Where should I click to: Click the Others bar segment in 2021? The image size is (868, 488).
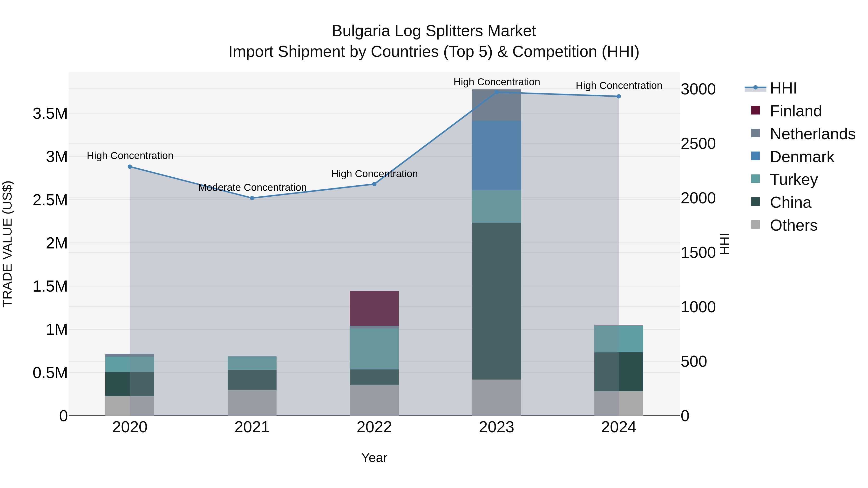(x=252, y=403)
